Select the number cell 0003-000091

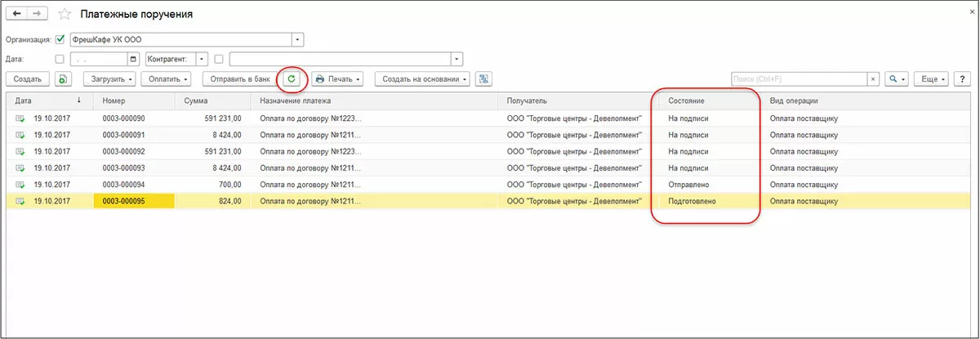point(134,135)
